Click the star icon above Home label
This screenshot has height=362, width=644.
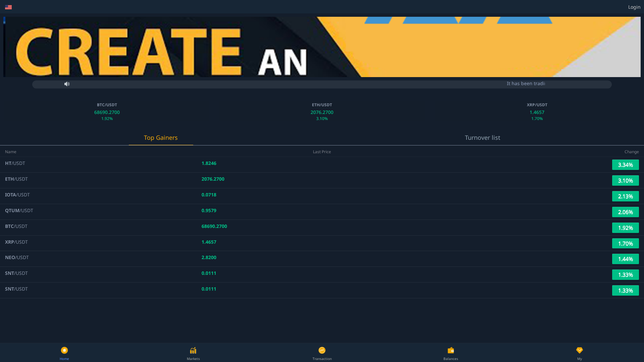click(x=64, y=350)
